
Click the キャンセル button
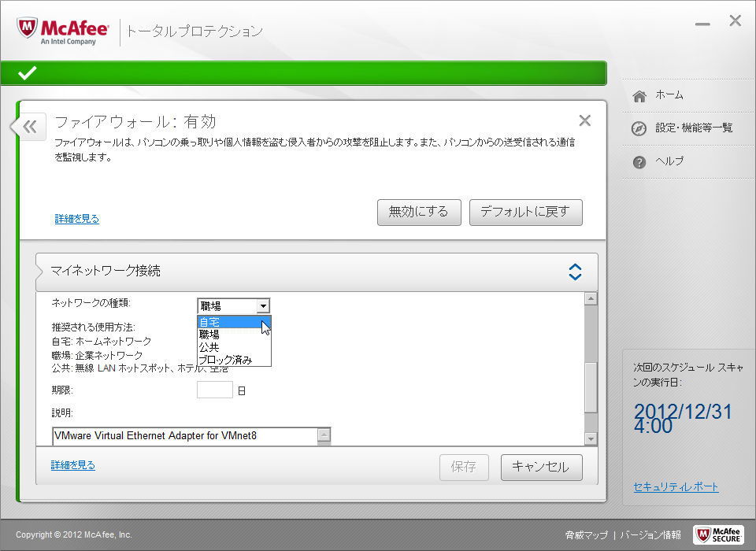click(540, 467)
